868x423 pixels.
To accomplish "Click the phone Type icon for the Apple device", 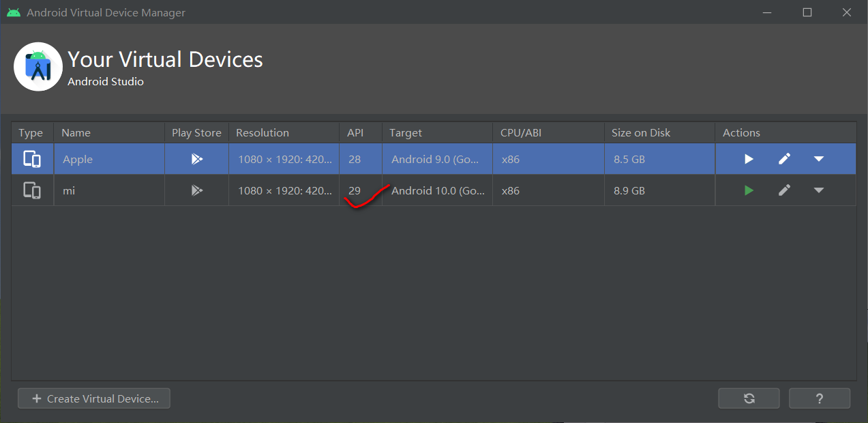I will point(31,158).
